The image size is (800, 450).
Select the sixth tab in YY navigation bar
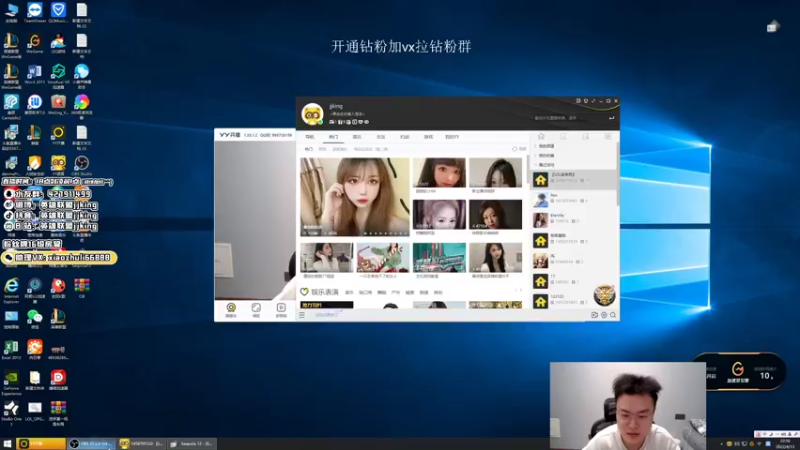point(428,137)
